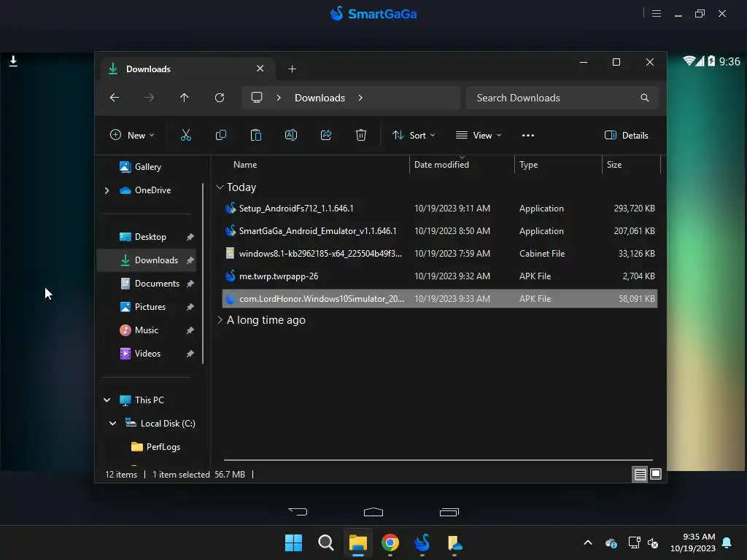Click chevron before Downloads in address bar
Screen dimensions: 747x560
click(279, 98)
